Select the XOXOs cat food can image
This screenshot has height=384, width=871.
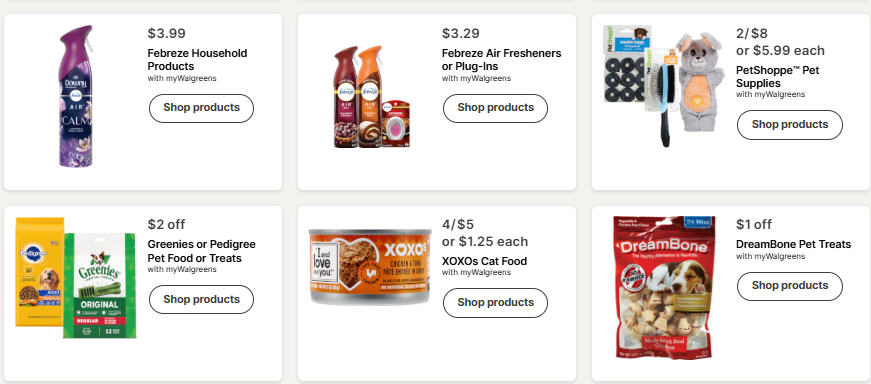(370, 266)
